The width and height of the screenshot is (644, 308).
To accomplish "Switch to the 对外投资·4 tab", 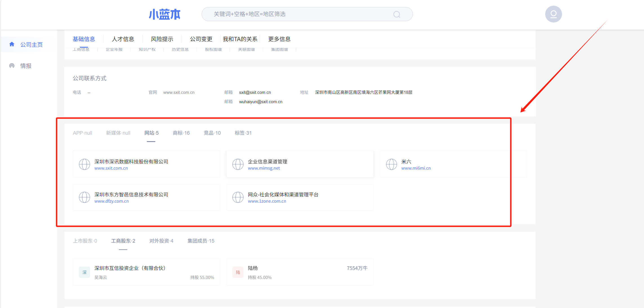I will [x=161, y=241].
